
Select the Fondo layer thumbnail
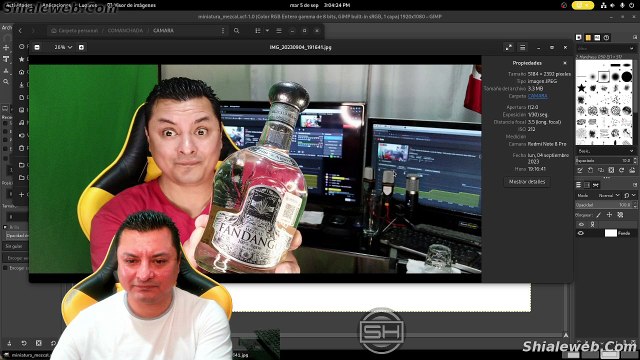611,233
